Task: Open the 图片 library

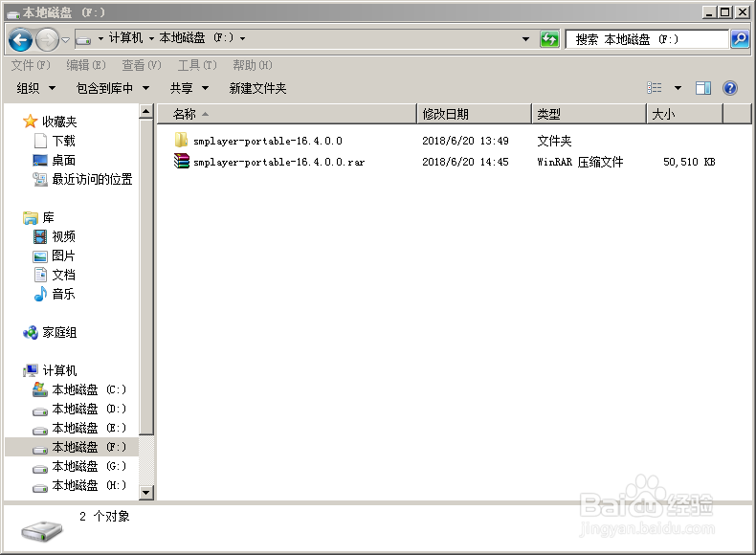Action: pos(55,256)
